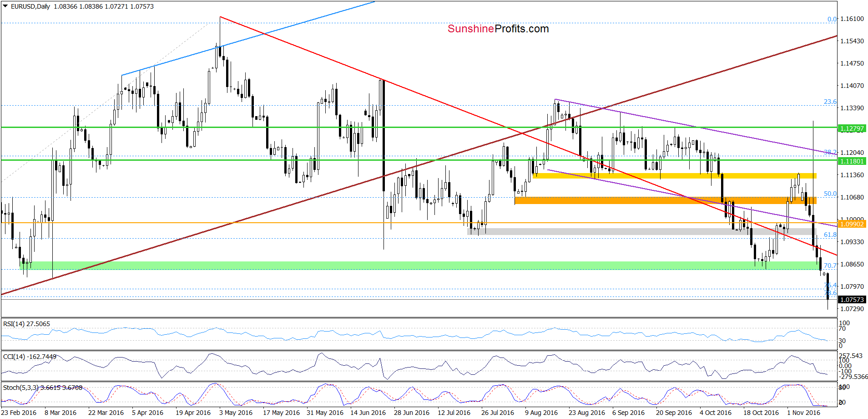Click the CCI(14) -162.7449 indicator label

coord(30,357)
